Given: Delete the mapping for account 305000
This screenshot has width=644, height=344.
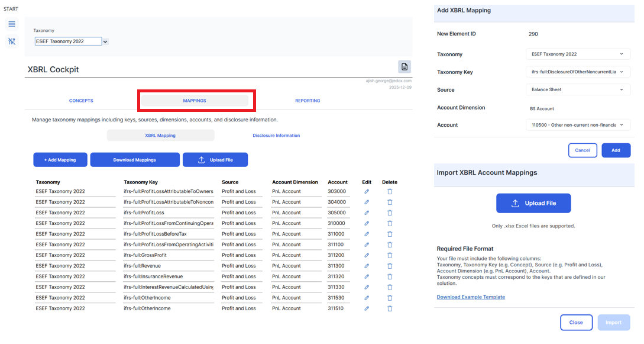Looking at the screenshot, I should (x=390, y=213).
